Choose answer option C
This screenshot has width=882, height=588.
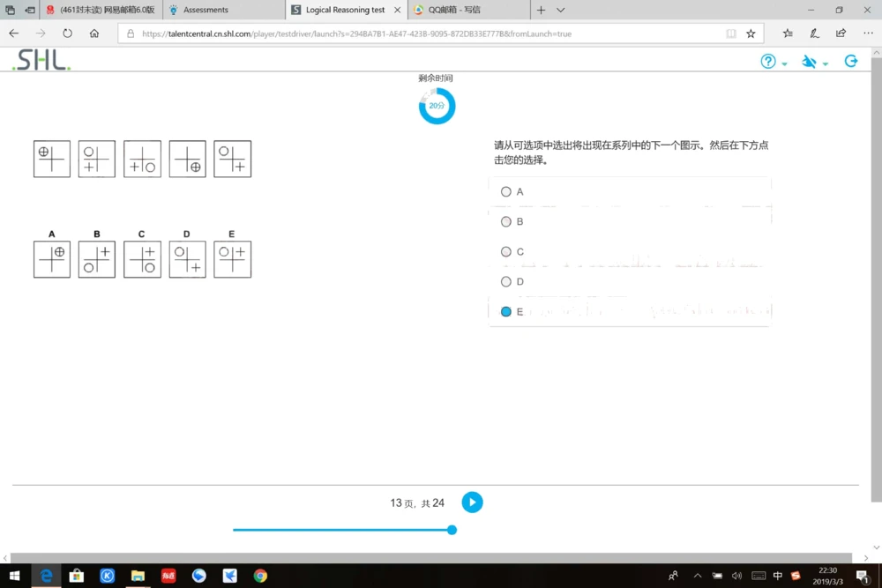506,251
